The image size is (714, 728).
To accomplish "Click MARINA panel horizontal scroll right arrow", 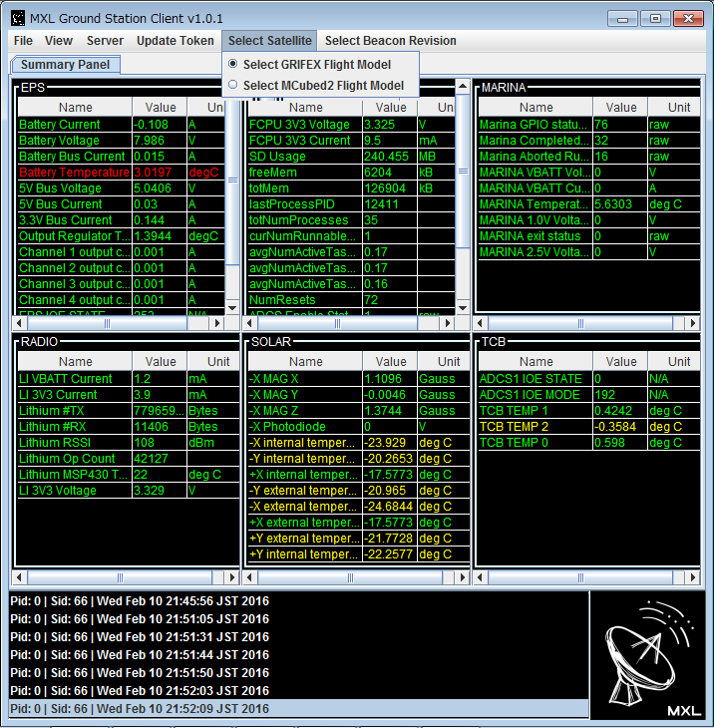I will (693, 323).
